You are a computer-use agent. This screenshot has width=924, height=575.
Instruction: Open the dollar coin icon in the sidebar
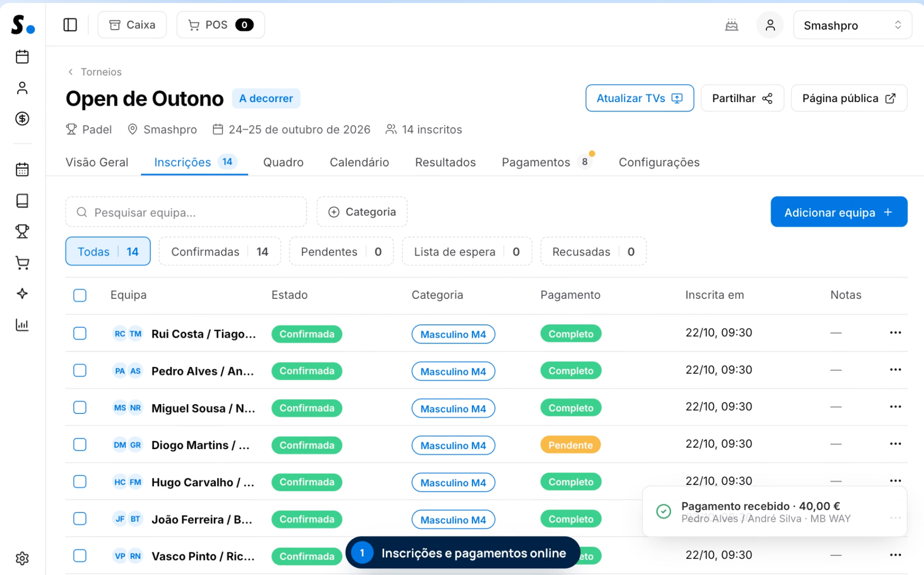(22, 119)
